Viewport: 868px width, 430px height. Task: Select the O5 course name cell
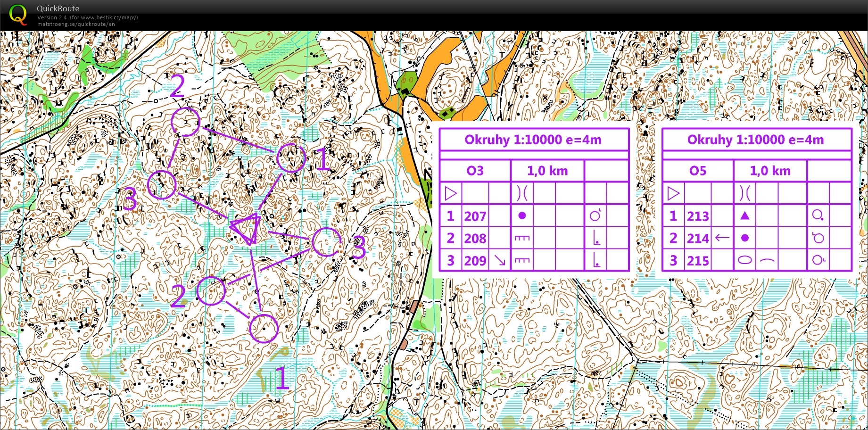[698, 171]
